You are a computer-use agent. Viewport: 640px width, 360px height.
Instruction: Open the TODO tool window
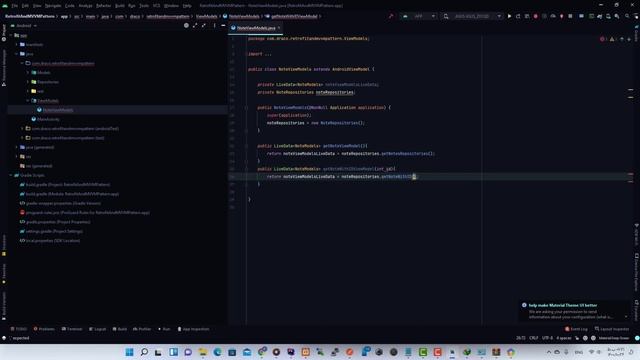19,329
